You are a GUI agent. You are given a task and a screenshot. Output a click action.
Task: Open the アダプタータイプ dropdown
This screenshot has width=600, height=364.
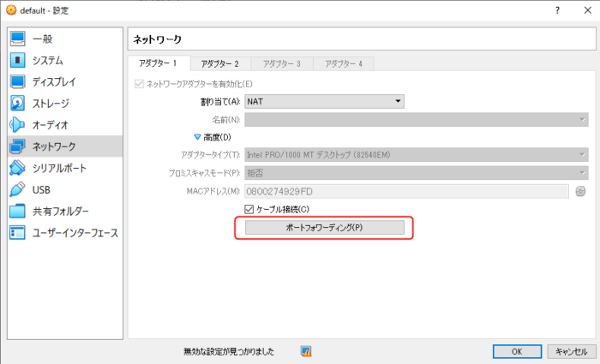[417, 155]
